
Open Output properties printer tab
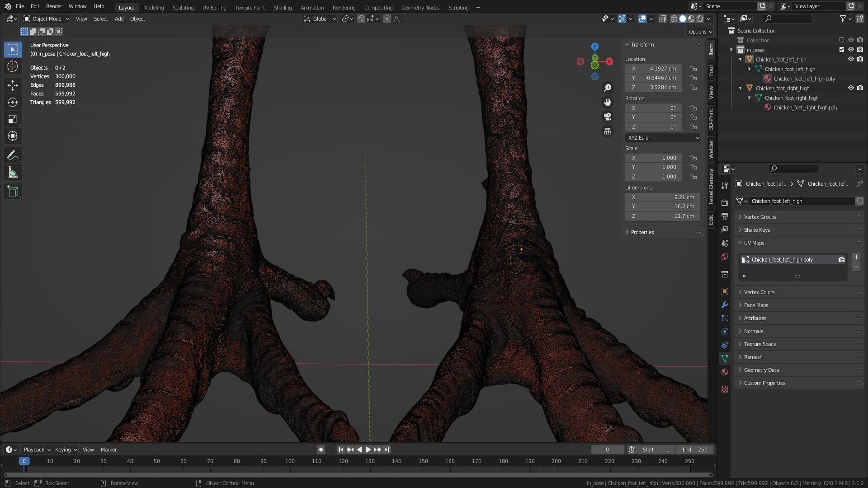[x=725, y=216]
